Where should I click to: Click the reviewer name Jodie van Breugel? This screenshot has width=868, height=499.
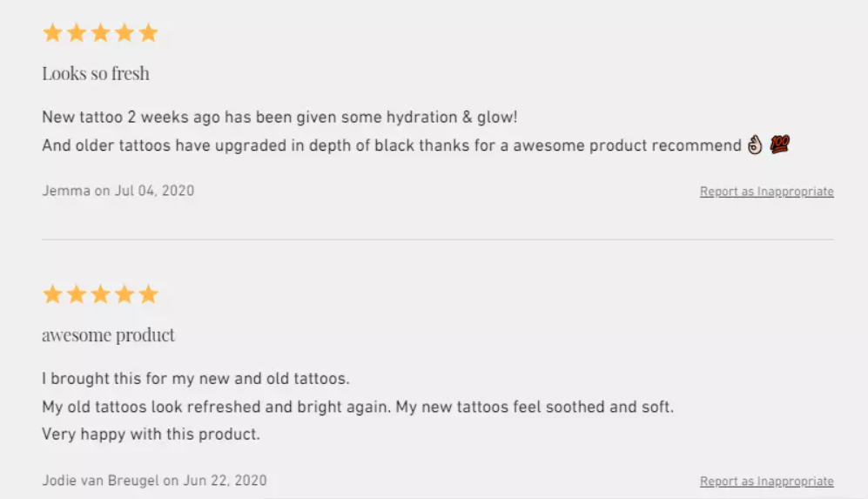[x=100, y=481]
